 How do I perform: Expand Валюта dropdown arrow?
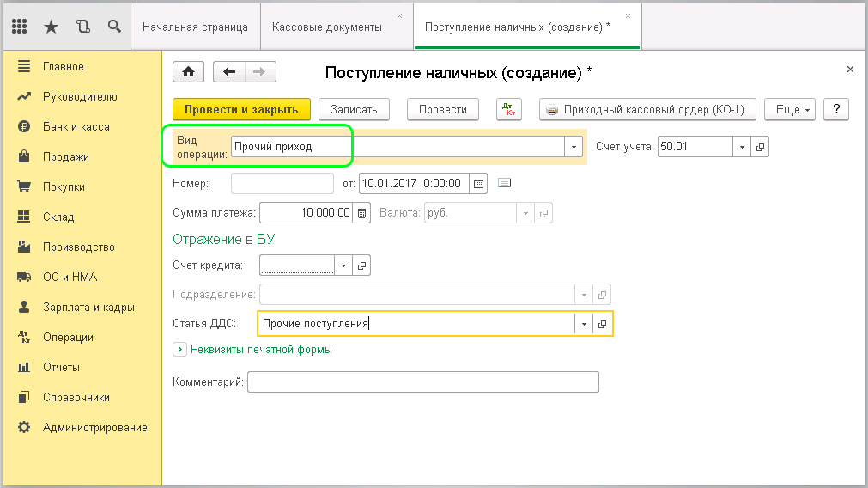[x=525, y=213]
